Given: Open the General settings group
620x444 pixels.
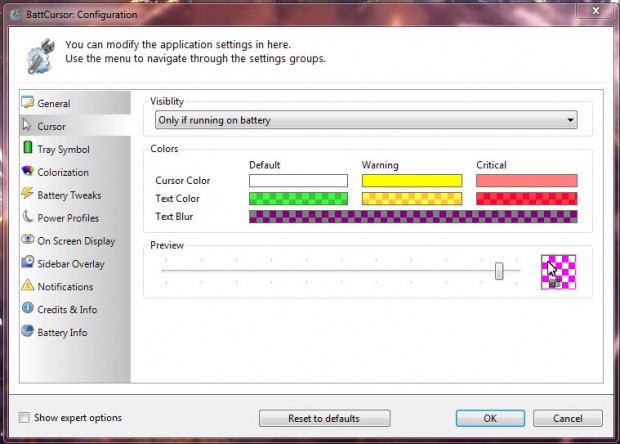Looking at the screenshot, I should pos(75,103).
